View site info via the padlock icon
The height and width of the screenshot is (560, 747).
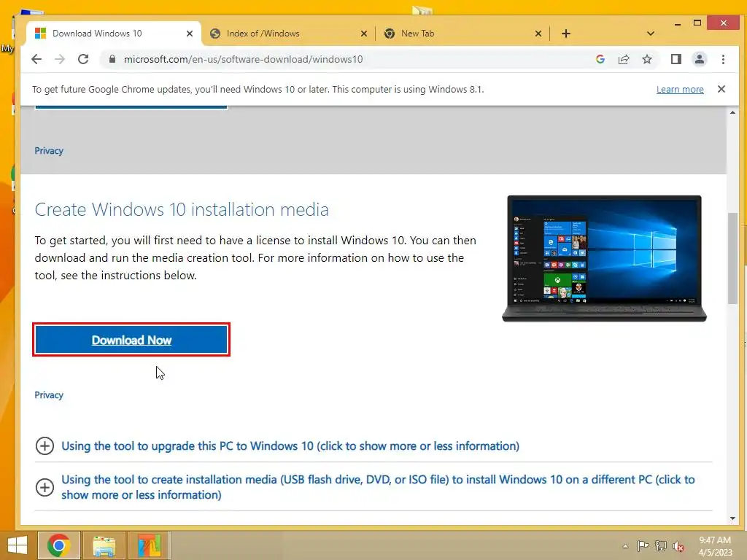point(112,59)
